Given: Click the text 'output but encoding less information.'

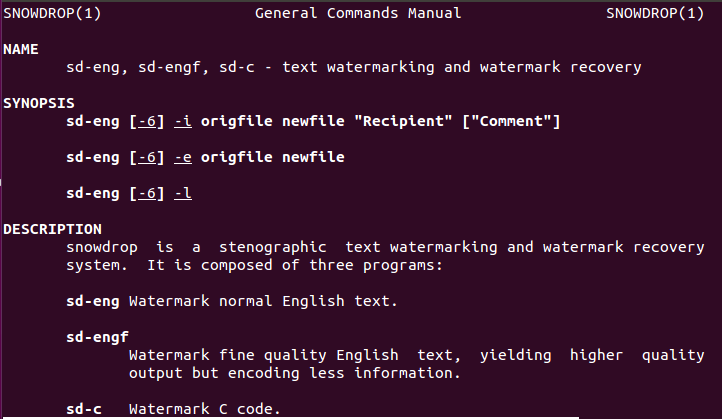Looking at the screenshot, I should 295,373.
